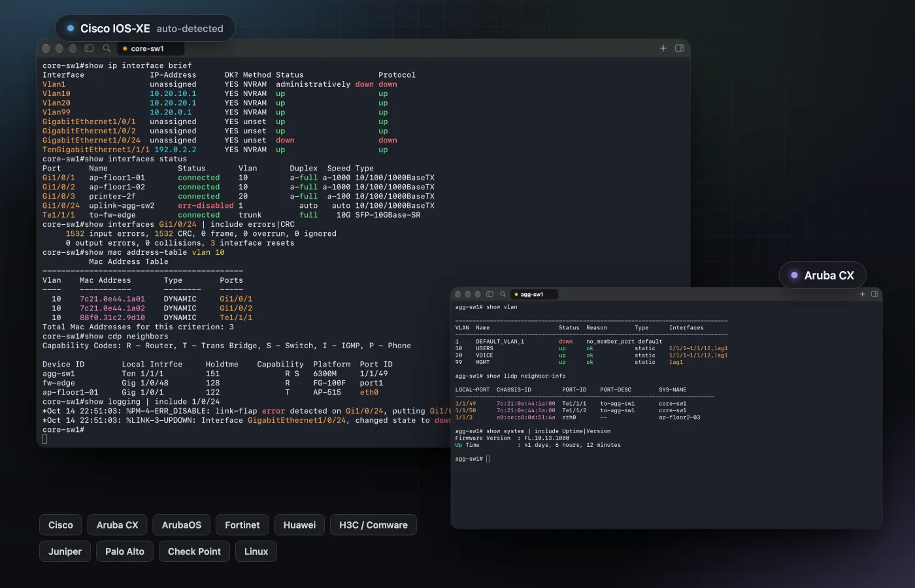Select the Linux platform chip
This screenshot has width=915, height=588.
pyautogui.click(x=256, y=551)
